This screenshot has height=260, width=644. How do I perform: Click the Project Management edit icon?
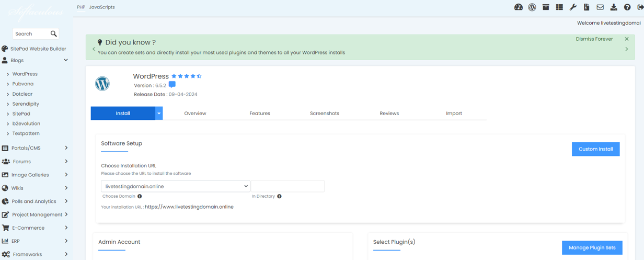coord(5,214)
